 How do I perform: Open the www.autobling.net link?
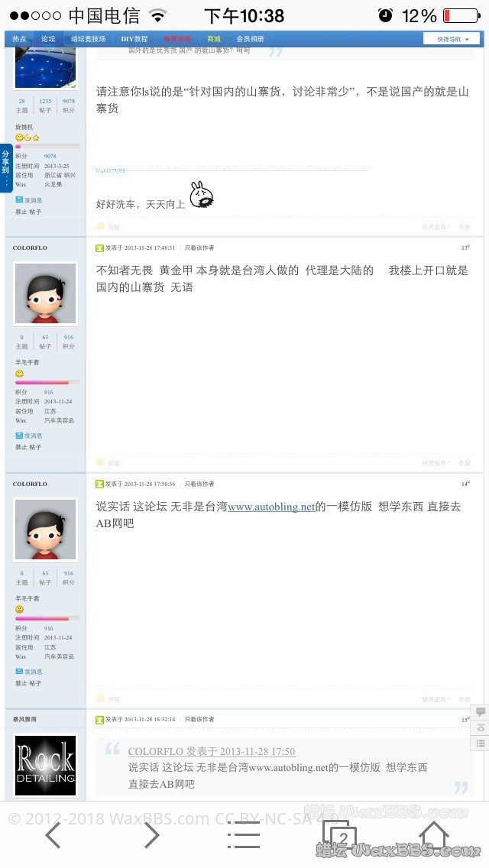pyautogui.click(x=271, y=507)
